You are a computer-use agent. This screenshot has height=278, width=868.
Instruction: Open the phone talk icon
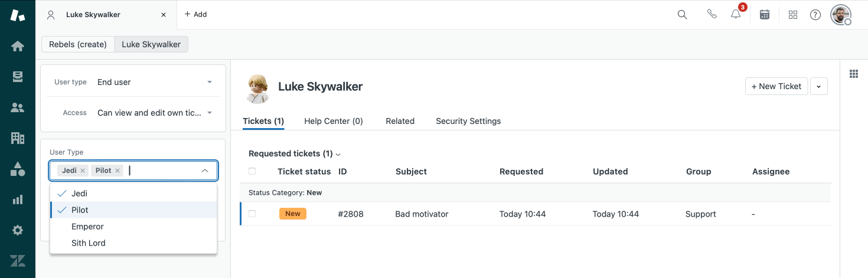[712, 15]
